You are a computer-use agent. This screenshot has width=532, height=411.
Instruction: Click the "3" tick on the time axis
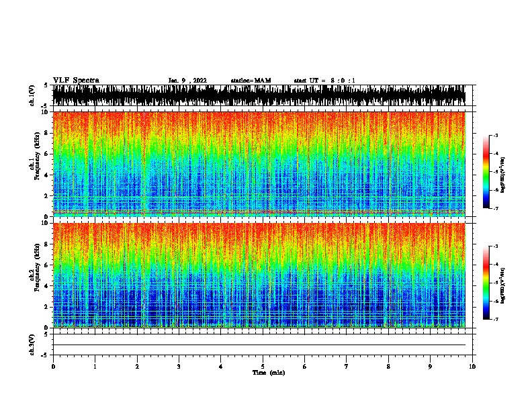(x=179, y=367)
